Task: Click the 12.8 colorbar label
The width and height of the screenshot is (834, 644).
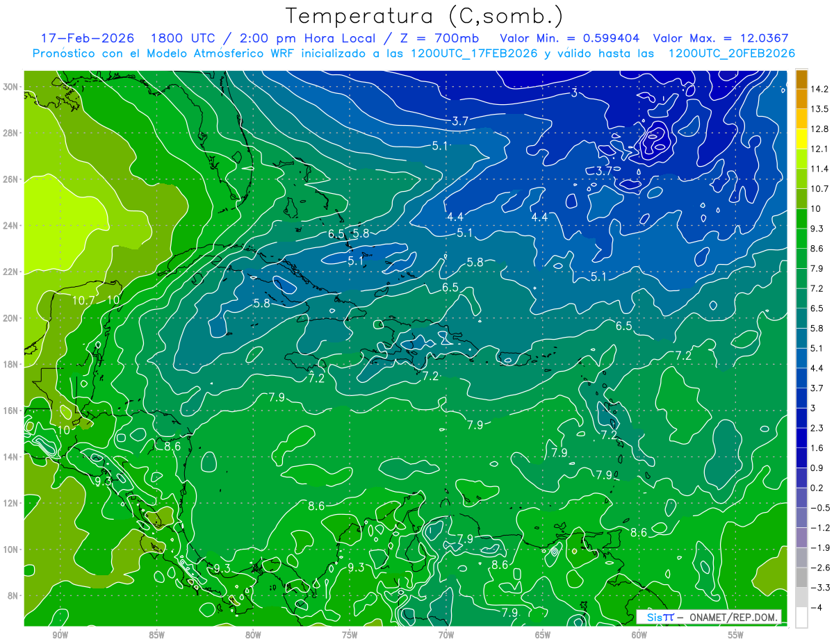Action: 820,129
